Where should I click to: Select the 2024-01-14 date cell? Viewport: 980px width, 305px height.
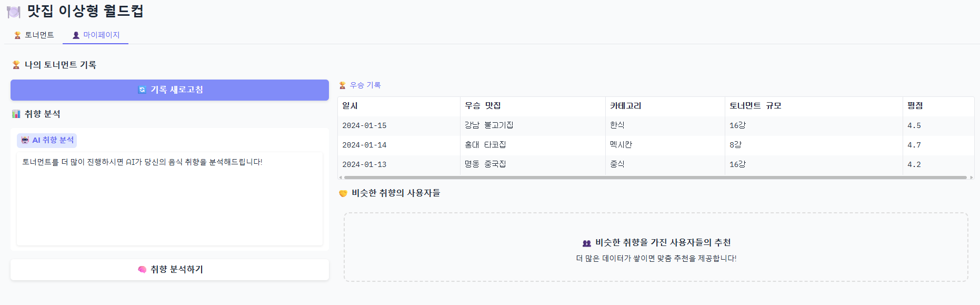pos(399,145)
